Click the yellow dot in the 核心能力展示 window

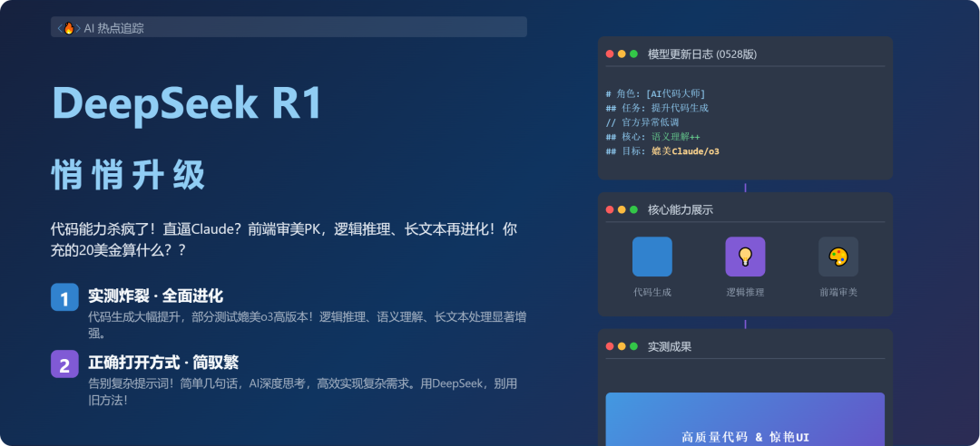click(x=622, y=210)
